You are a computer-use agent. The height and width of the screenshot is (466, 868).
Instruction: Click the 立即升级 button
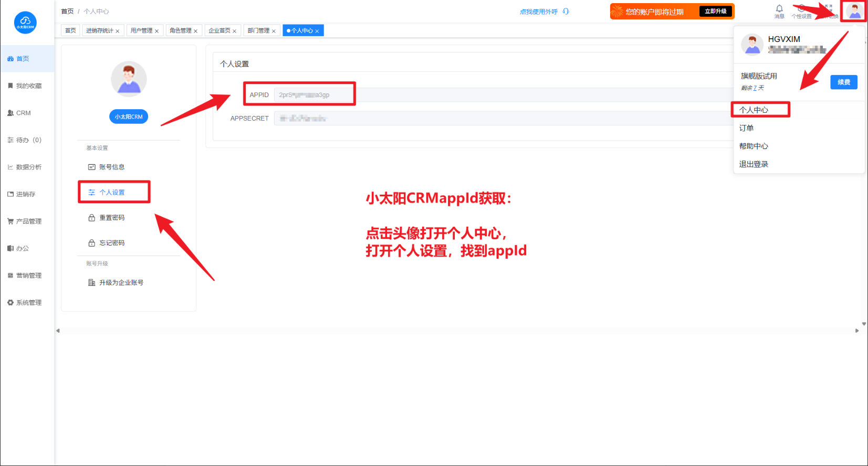(716, 11)
